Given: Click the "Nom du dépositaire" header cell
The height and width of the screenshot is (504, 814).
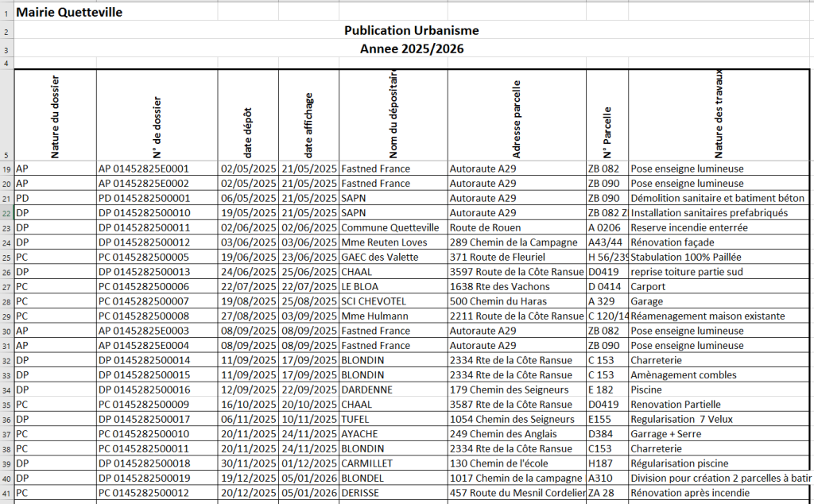Looking at the screenshot, I should (x=393, y=115).
